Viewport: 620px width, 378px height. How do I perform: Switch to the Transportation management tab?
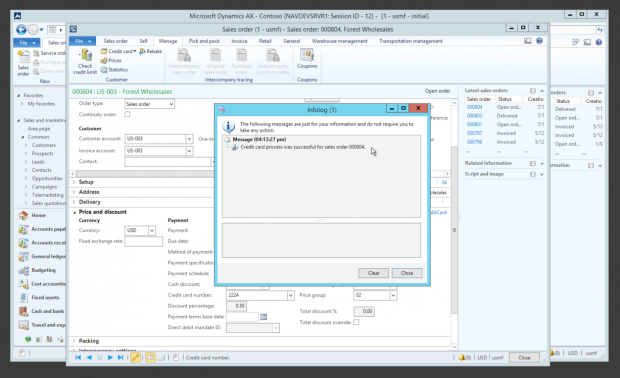coord(411,41)
